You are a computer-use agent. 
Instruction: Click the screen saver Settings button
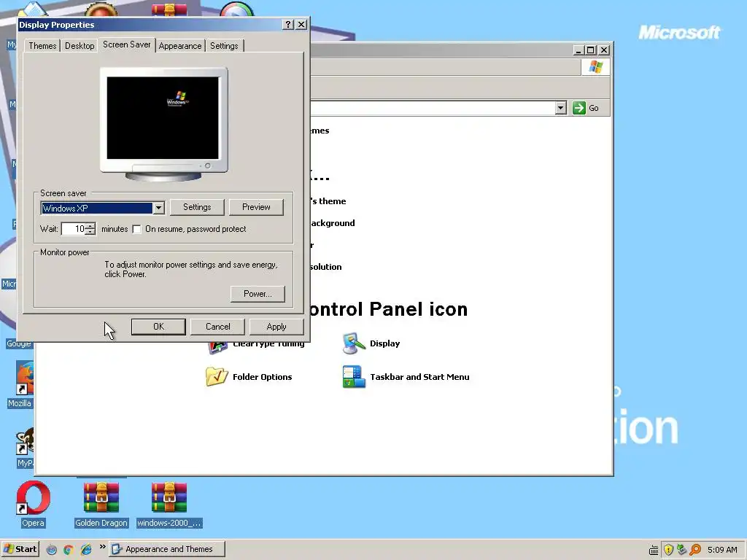pos(197,207)
